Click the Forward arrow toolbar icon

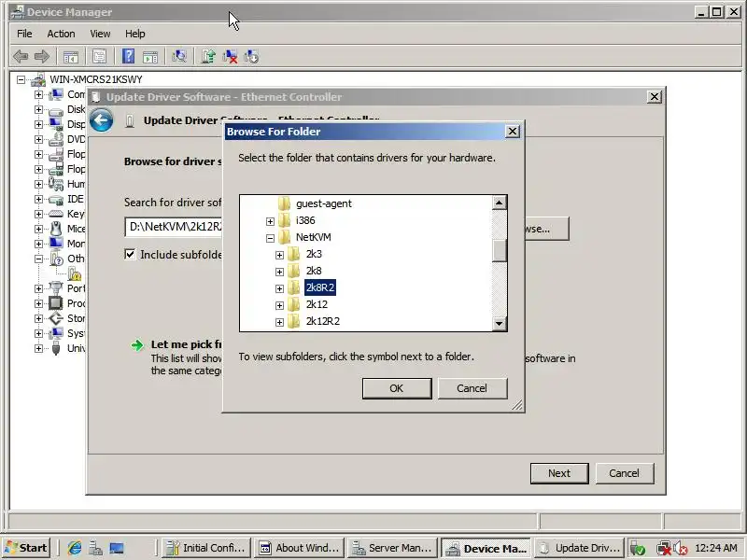42,57
